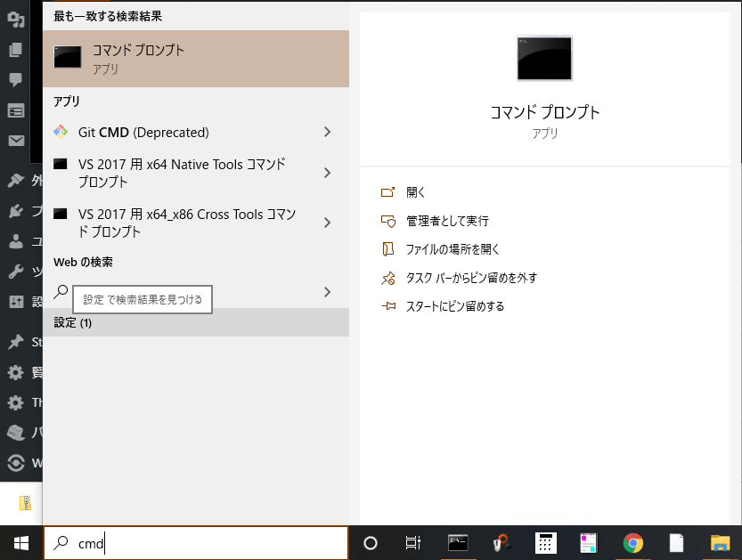Screen dimensions: 742x560
Task: Open Media icon in WordPress sidebar behind
Action: point(16,20)
